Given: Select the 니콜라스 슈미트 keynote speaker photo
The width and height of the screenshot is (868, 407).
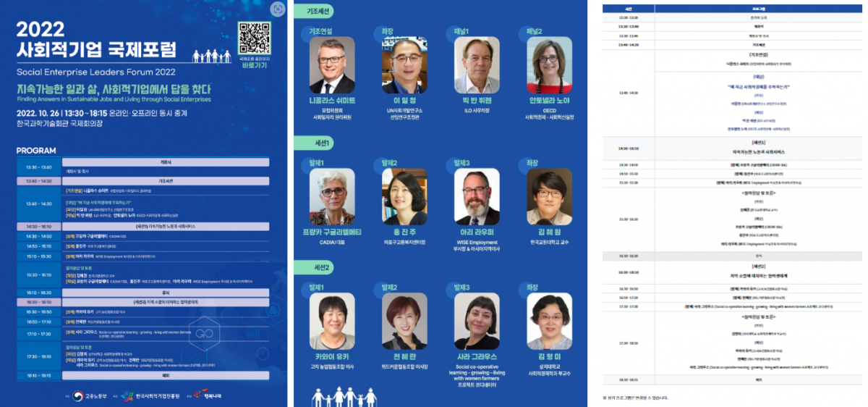Looking at the screenshot, I should click(332, 65).
